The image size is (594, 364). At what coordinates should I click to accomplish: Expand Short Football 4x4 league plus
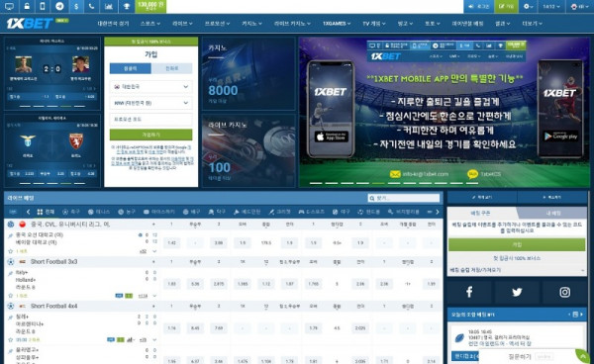coord(153,306)
